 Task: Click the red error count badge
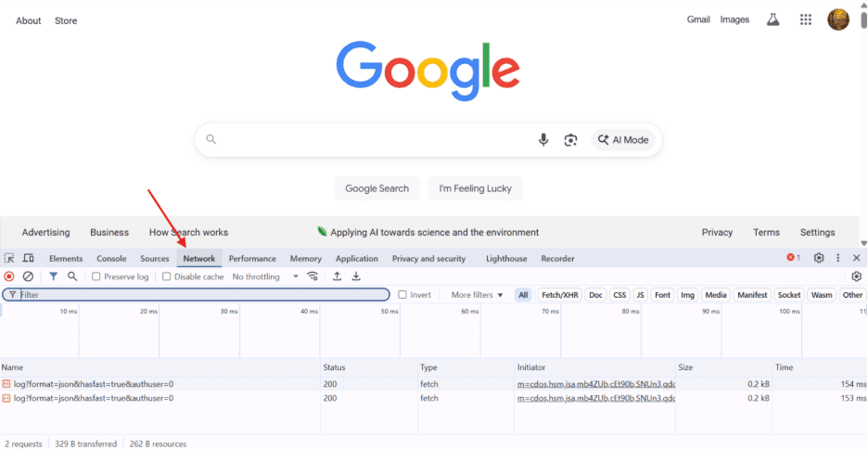[x=793, y=258]
